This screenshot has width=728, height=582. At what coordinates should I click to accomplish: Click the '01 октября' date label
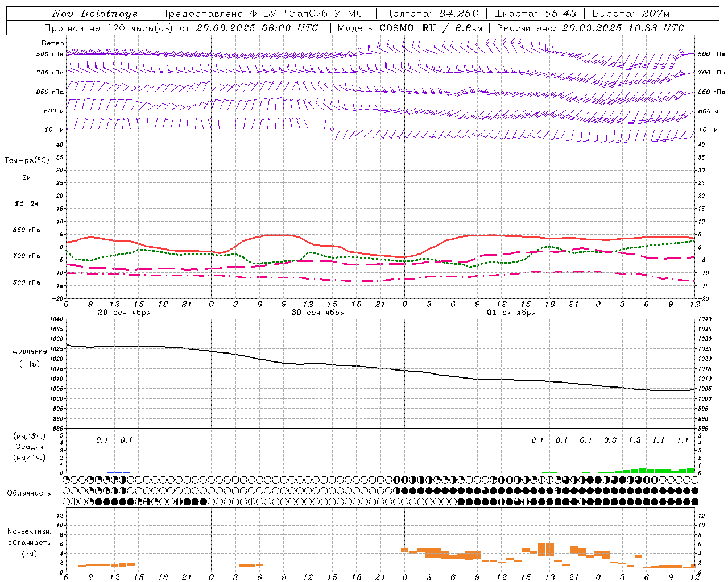pos(511,313)
